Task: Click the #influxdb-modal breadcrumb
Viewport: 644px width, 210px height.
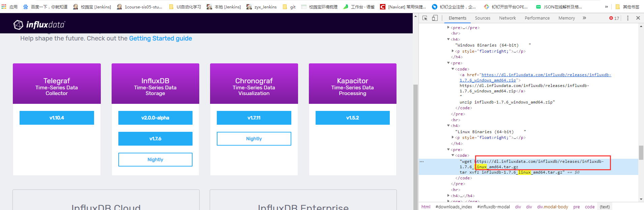Action: click(x=493, y=207)
